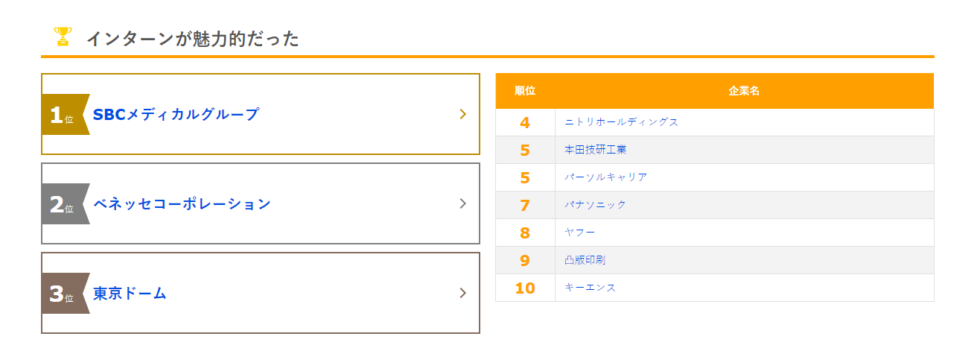The image size is (980, 354).
Task: Open the ベネッセコーポレーション company link
Action: point(182,204)
